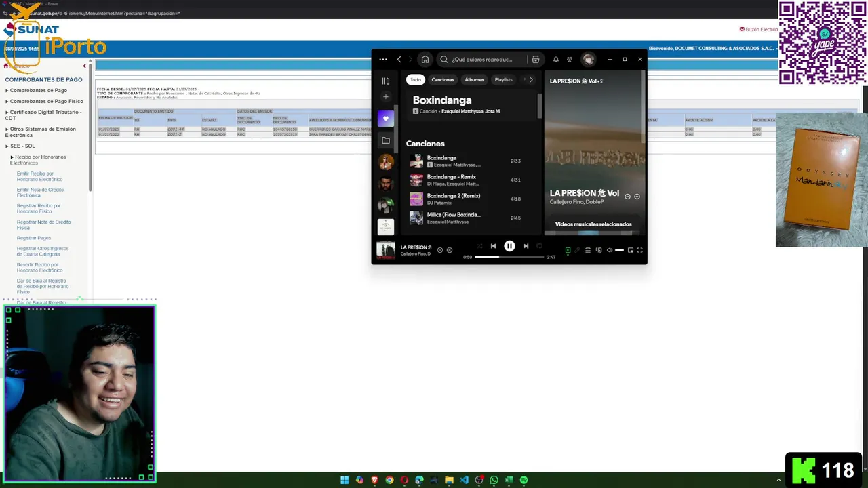Open Liked Songs in Spotify sidebar
Screen dimensions: 868x488
click(x=386, y=118)
